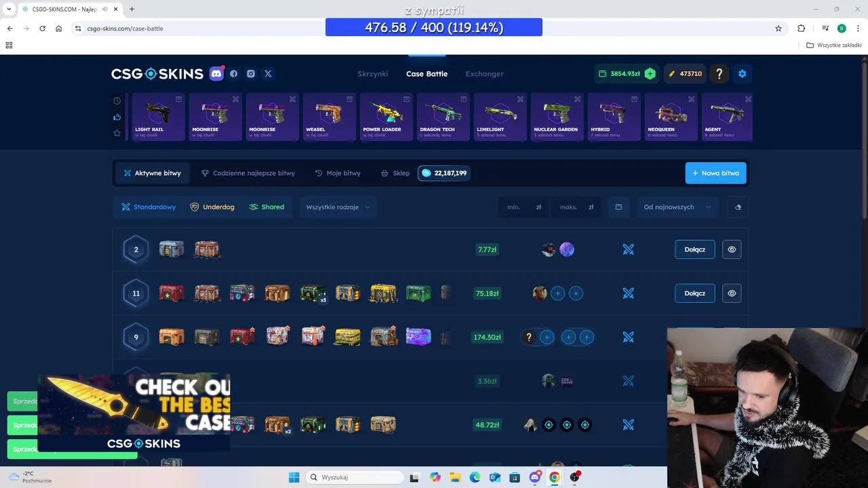Select the star favorites drops icon

point(117,133)
